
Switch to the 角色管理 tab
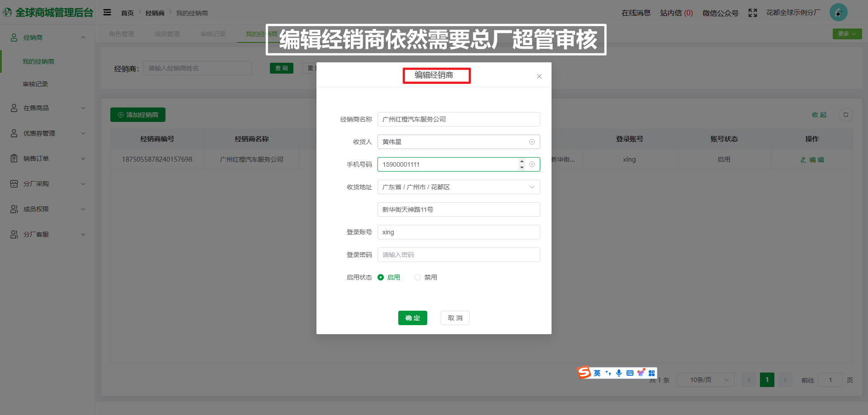[121, 33]
